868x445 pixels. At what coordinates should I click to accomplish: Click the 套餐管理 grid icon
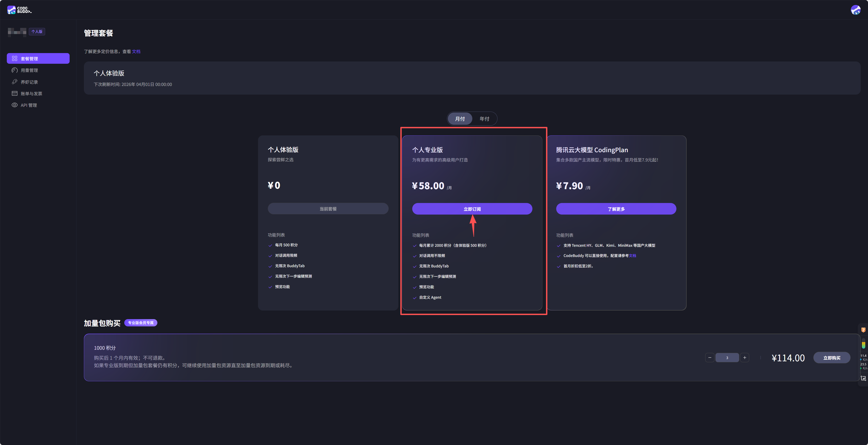click(x=15, y=58)
